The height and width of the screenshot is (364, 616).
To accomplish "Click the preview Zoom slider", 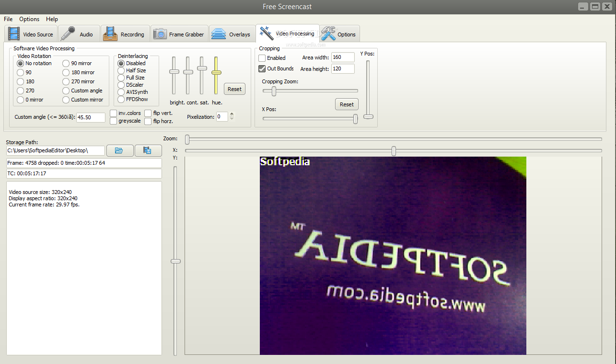I will 394,139.
